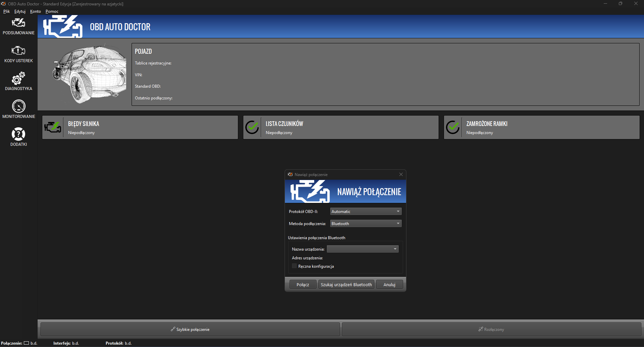Click the engine icon on Błędy silnika card
Image resolution: width=644 pixels, height=347 pixels.
[x=53, y=127]
